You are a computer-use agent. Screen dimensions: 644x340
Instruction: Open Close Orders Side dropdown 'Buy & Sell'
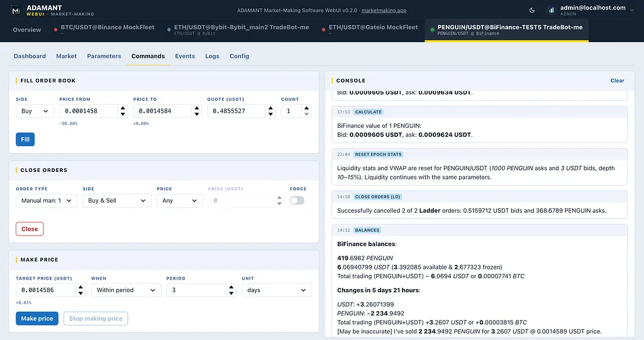point(116,201)
